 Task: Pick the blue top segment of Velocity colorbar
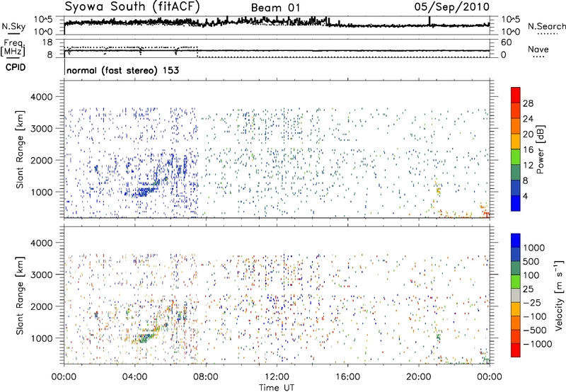(516, 241)
